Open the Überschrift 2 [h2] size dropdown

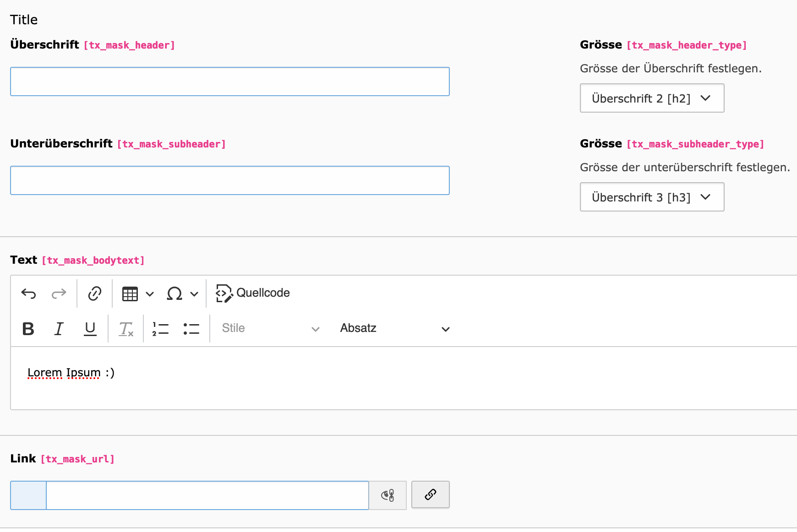tap(651, 98)
